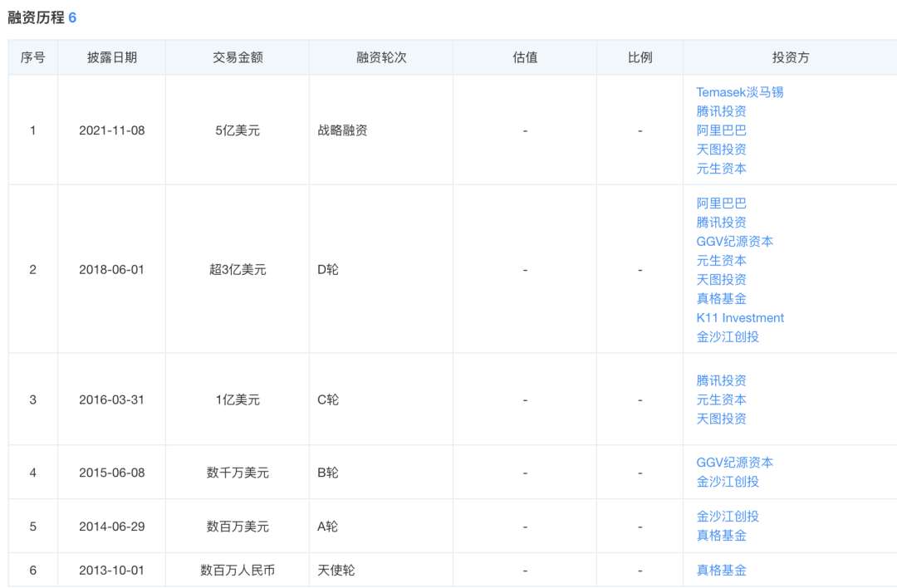Click the 5亿美元 amount cell
This screenshot has height=588, width=897.
click(x=238, y=130)
